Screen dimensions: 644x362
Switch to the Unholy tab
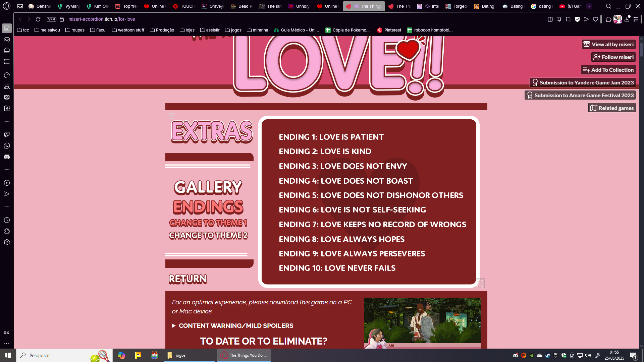(299, 6)
